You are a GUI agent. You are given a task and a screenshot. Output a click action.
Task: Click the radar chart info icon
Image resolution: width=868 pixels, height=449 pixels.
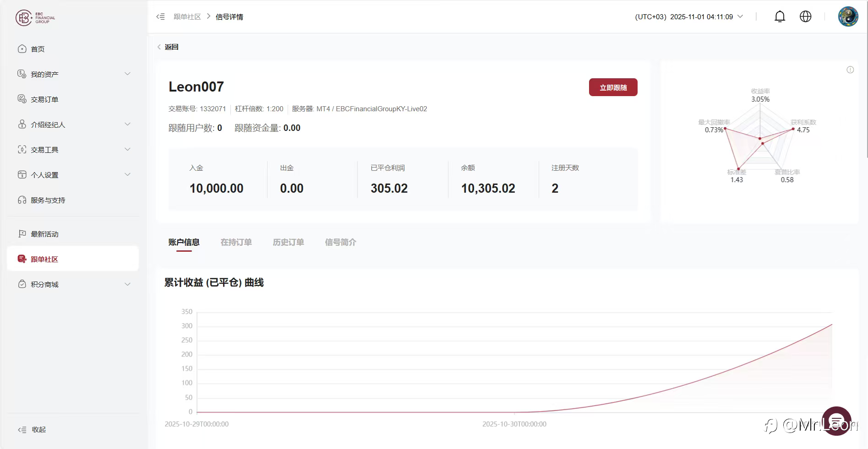[x=850, y=70]
